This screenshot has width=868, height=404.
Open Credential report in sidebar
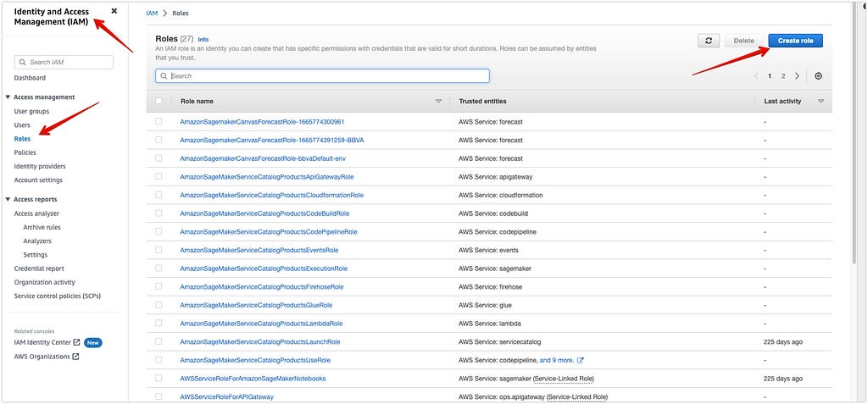pyautogui.click(x=39, y=268)
